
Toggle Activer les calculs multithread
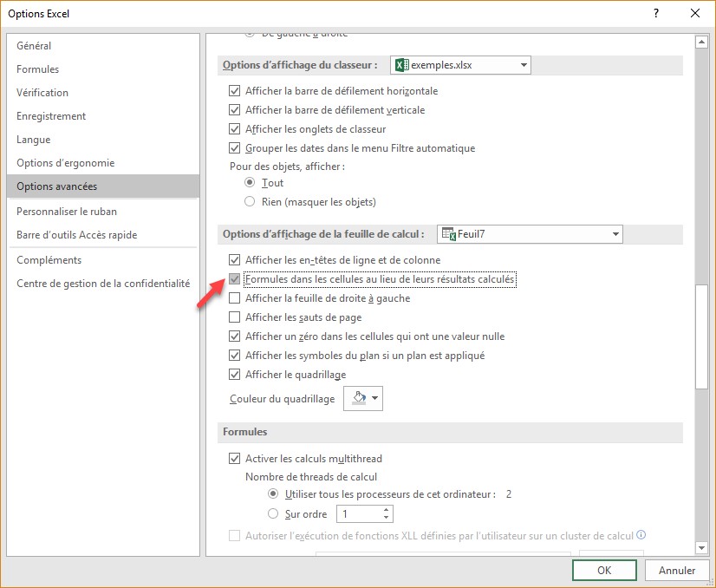234,458
